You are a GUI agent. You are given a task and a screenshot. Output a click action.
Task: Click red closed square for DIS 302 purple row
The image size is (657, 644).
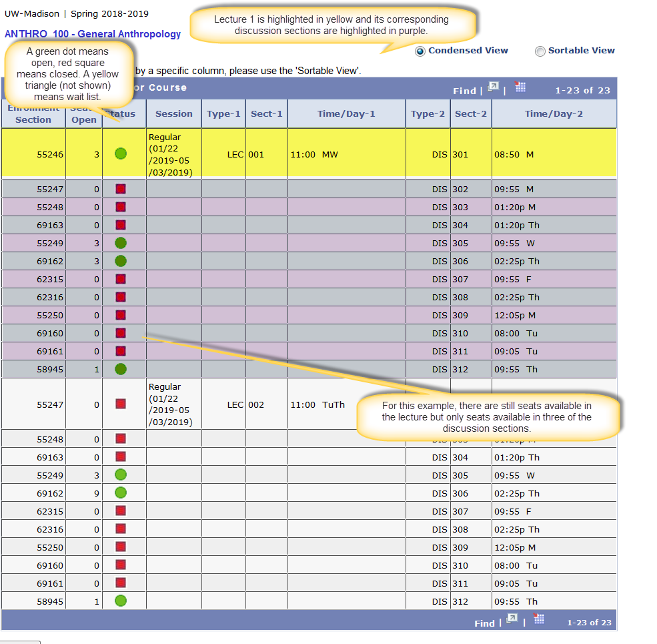pyautogui.click(x=121, y=189)
